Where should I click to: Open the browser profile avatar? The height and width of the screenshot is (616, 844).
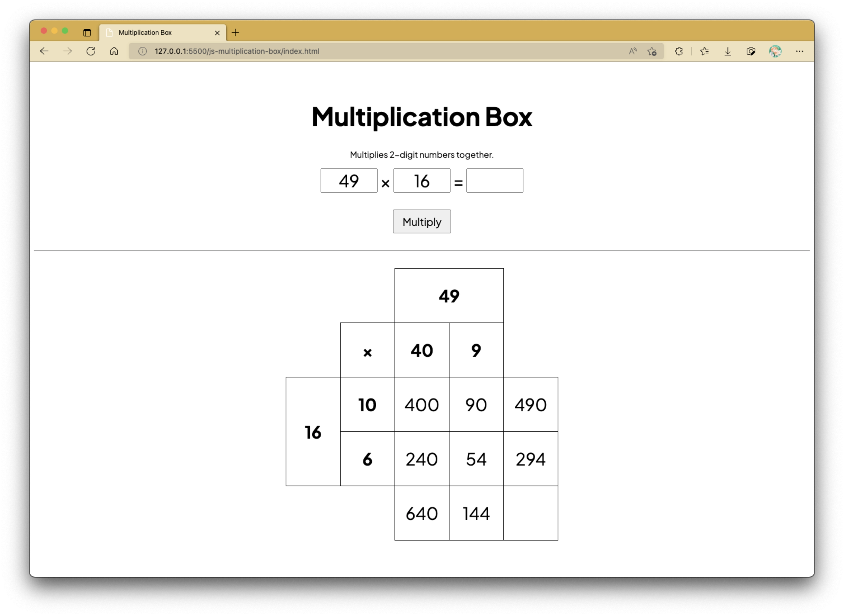pyautogui.click(x=775, y=51)
